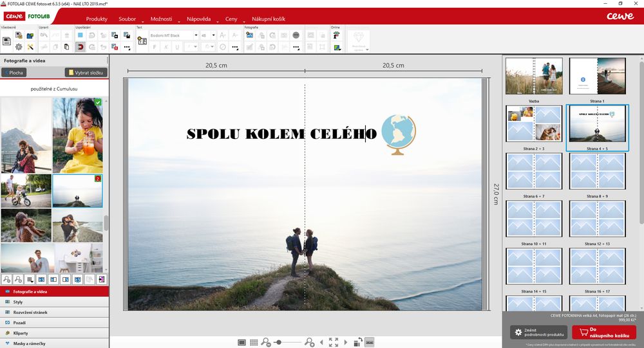Click the bring-to-front arrange icon
644x348 pixels.
click(115, 35)
